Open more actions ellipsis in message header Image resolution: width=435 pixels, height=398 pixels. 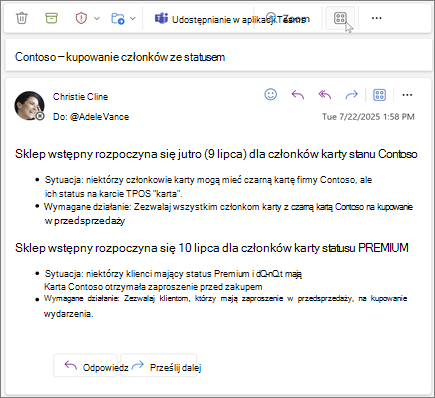point(407,95)
